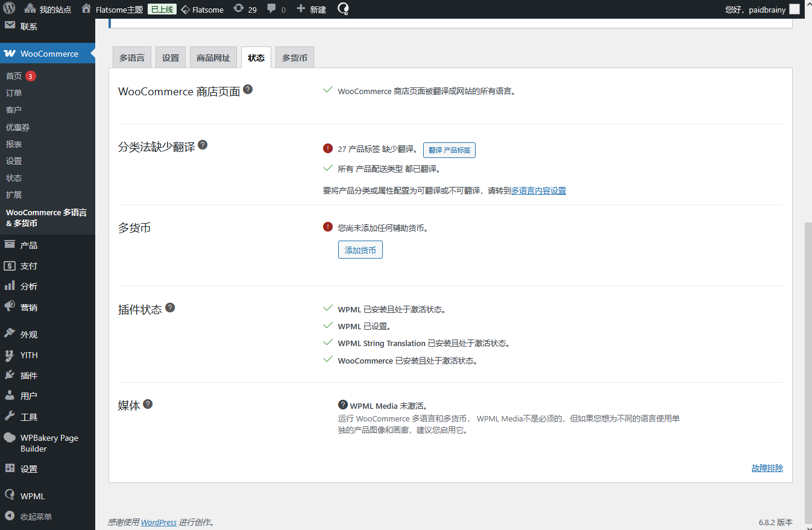This screenshot has height=530, width=812.
Task: Switch to the 多货币 tab
Action: 295,58
